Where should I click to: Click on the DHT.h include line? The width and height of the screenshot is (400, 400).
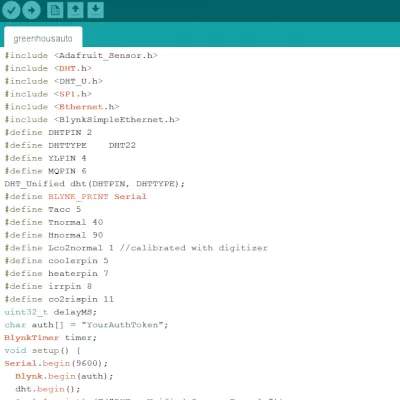pos(48,68)
